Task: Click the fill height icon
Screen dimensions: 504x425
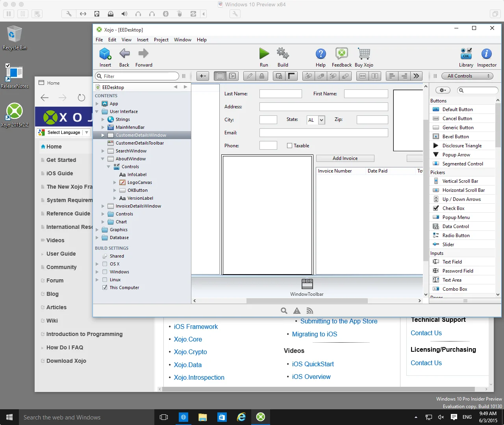Action: [375, 76]
